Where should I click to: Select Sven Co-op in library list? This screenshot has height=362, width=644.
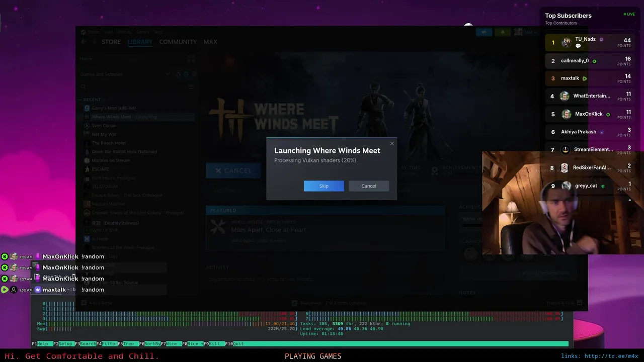tap(103, 126)
